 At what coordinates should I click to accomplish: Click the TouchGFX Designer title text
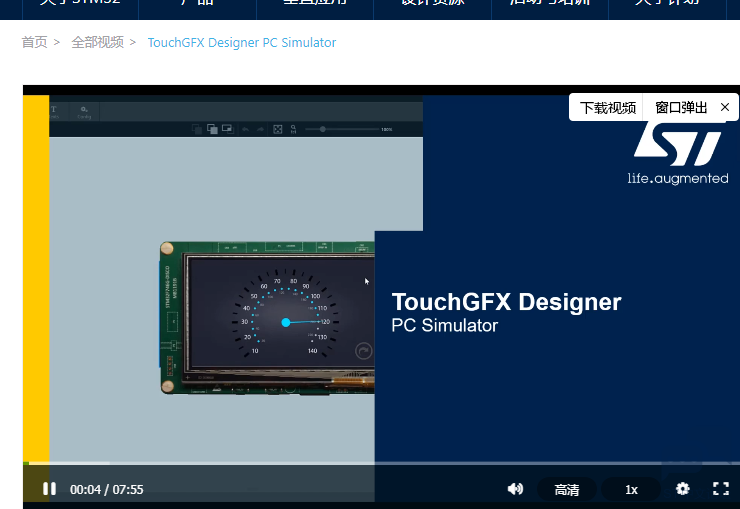click(506, 302)
